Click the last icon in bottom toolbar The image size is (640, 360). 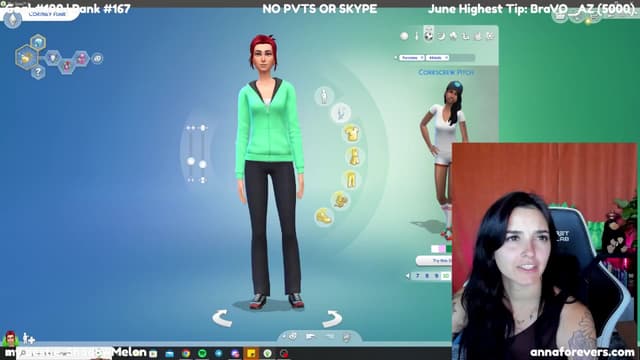346,337
